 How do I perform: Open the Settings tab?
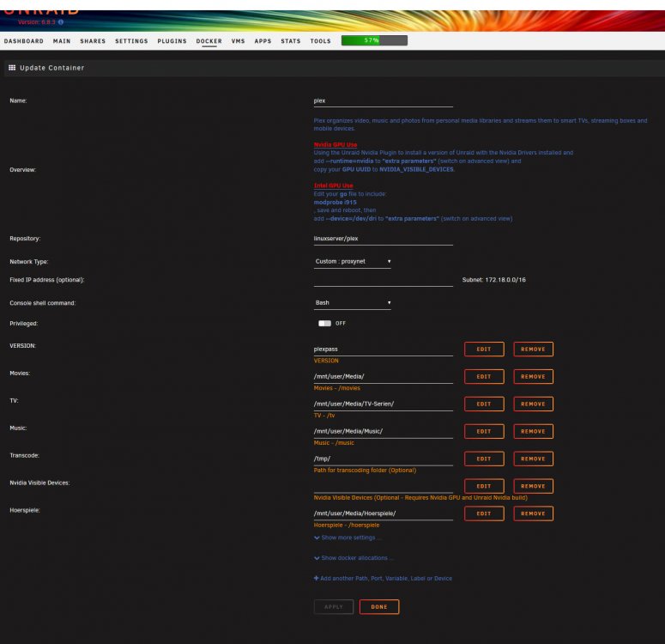pos(131,41)
